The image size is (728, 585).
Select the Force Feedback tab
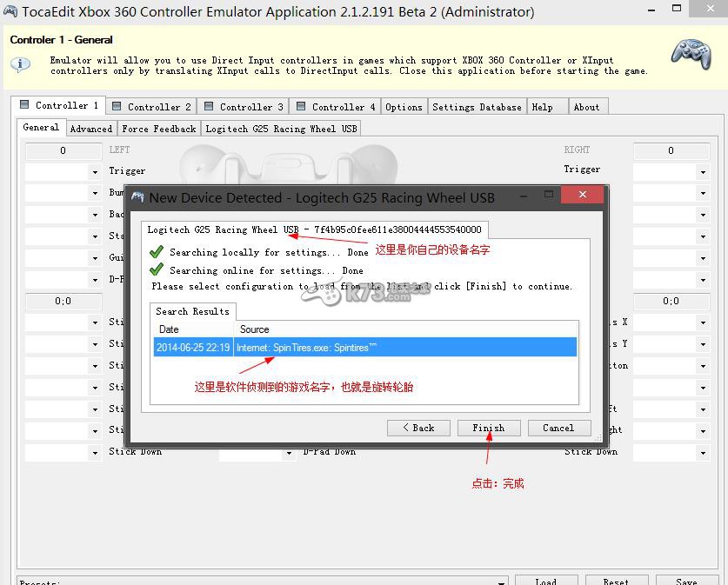[x=158, y=129]
